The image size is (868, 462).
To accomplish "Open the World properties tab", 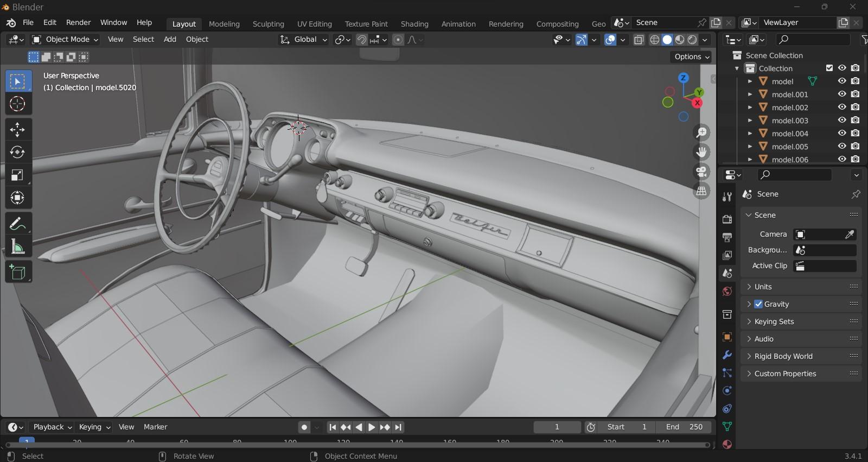I will (727, 292).
